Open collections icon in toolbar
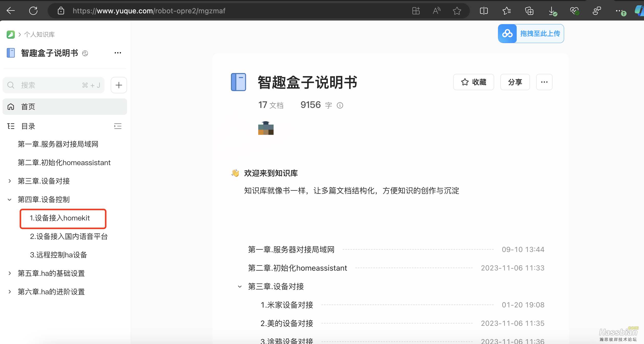Viewport: 644px width, 344px height. point(529,11)
